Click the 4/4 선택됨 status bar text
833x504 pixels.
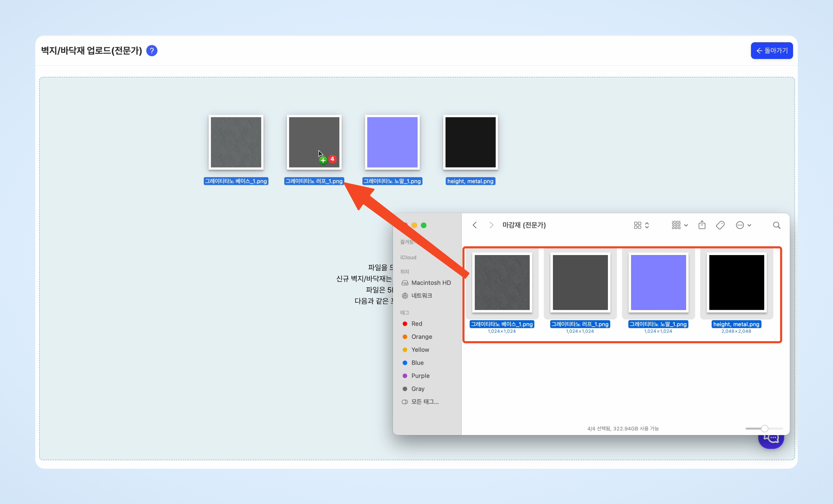click(623, 428)
